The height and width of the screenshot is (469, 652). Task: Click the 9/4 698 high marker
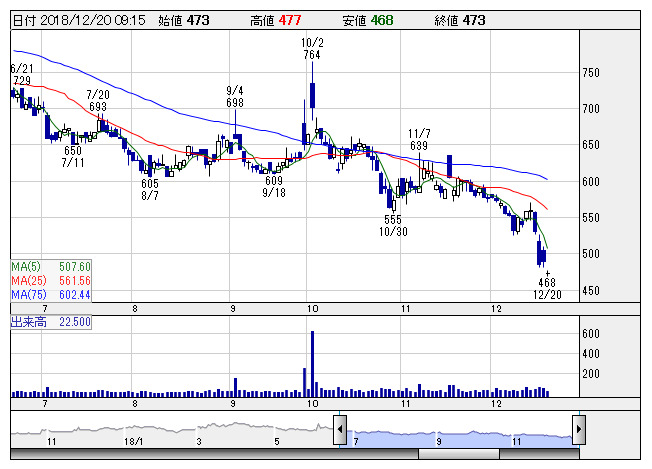[236, 96]
